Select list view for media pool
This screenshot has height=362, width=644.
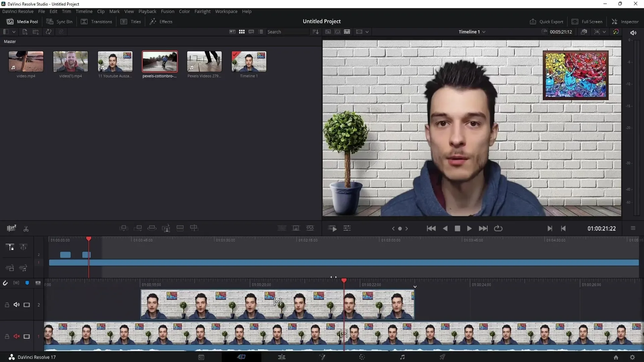click(x=261, y=32)
